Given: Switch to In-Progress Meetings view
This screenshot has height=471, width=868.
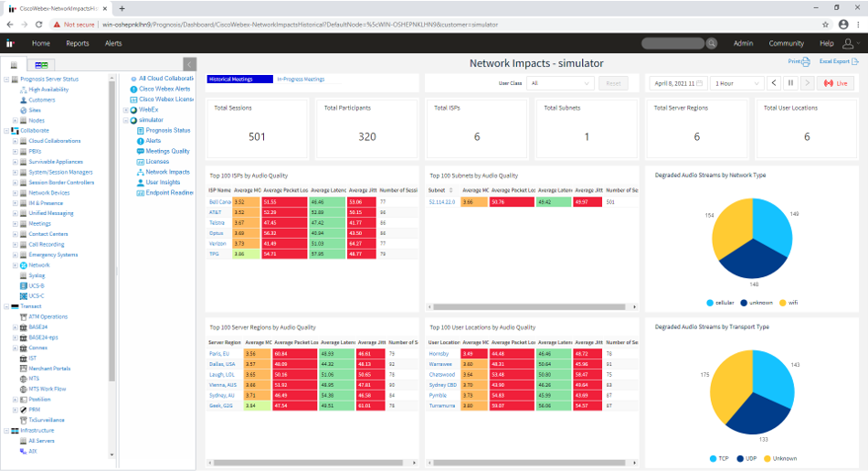Looking at the screenshot, I should point(301,80).
